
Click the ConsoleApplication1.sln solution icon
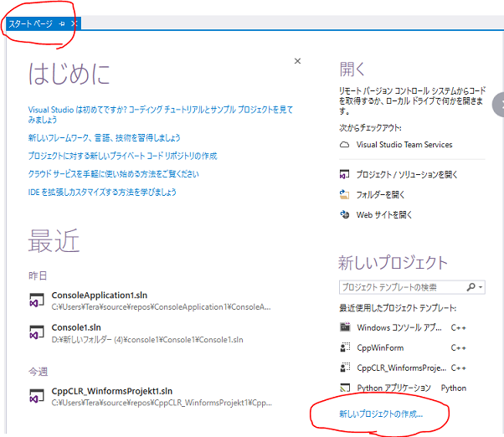[x=36, y=300]
